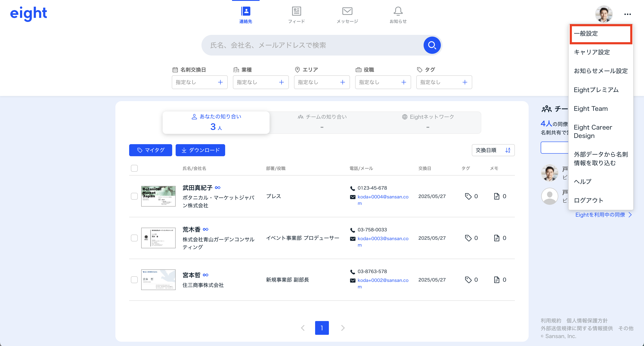Open the memo icon on 荒木香's row
The height and width of the screenshot is (346, 644).
pyautogui.click(x=497, y=238)
